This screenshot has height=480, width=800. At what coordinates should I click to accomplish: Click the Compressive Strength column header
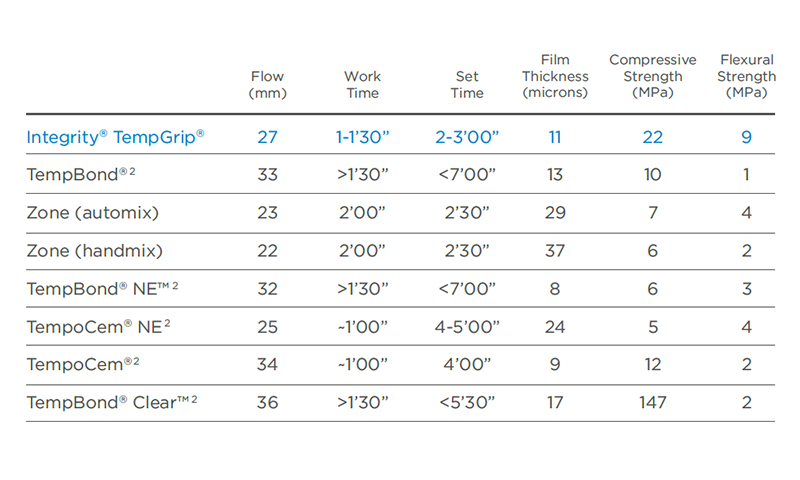tap(652, 76)
